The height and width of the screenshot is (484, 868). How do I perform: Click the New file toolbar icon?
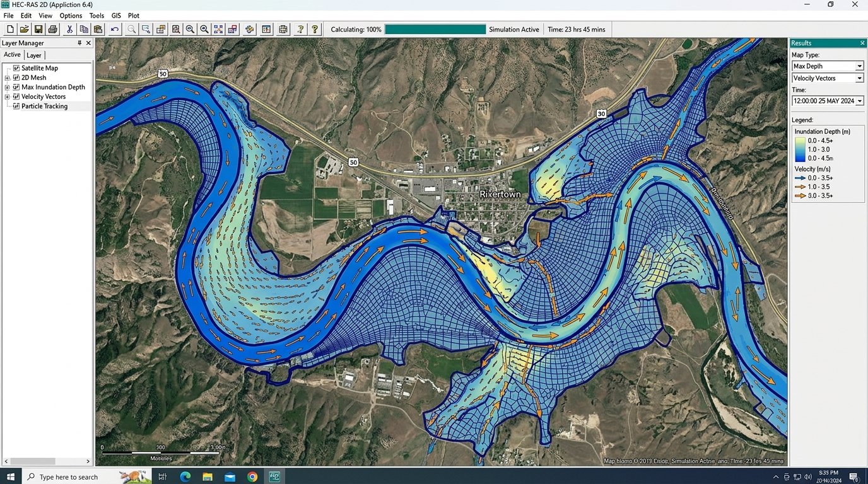(x=10, y=29)
